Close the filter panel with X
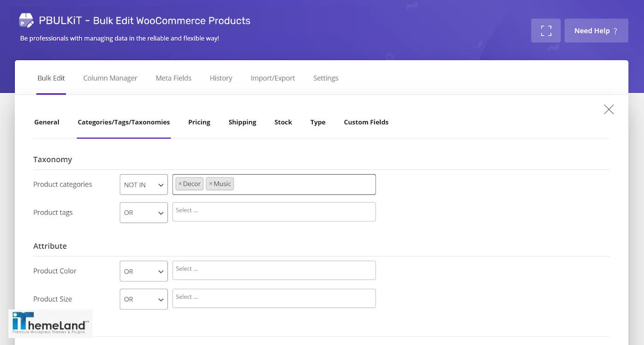Viewport: 644px width, 345px height. (608, 109)
